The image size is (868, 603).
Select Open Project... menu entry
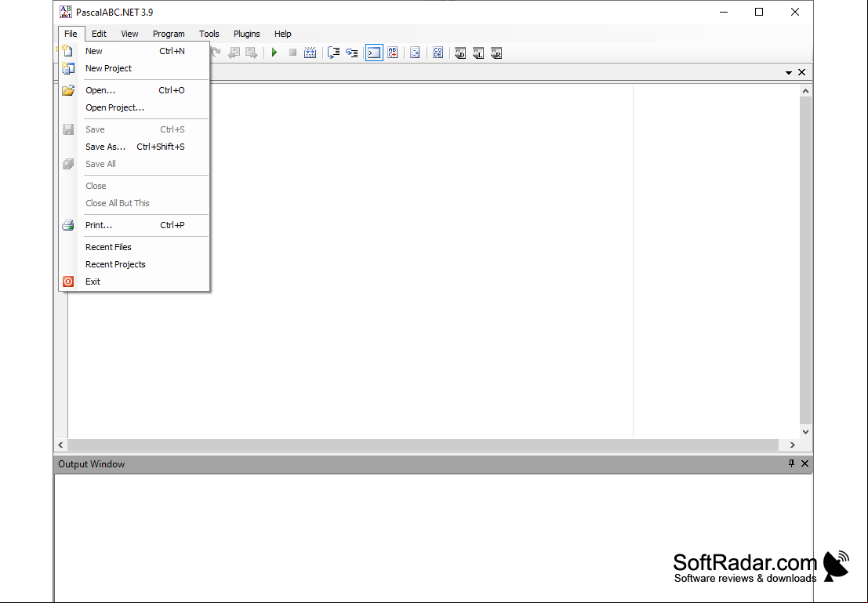click(134, 107)
